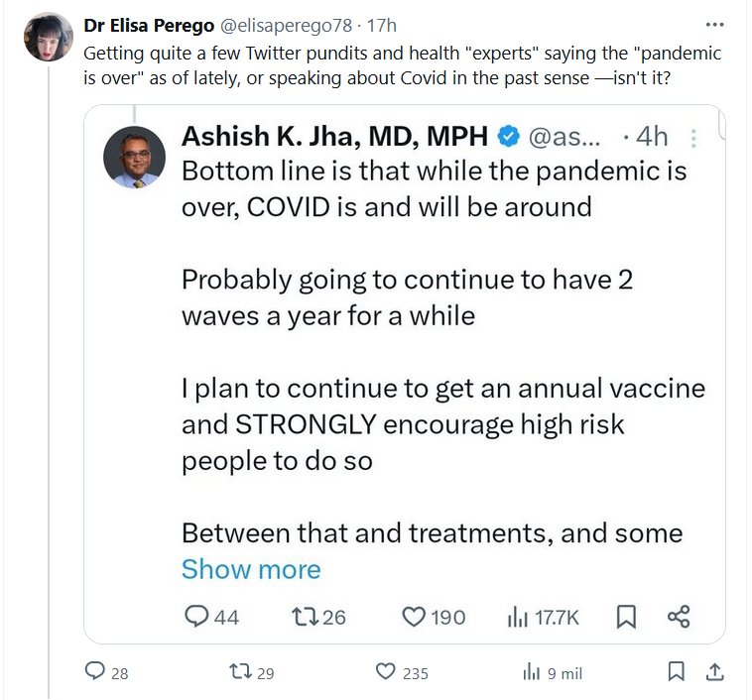View 17.7K views stats on quoted tweet

point(518,617)
